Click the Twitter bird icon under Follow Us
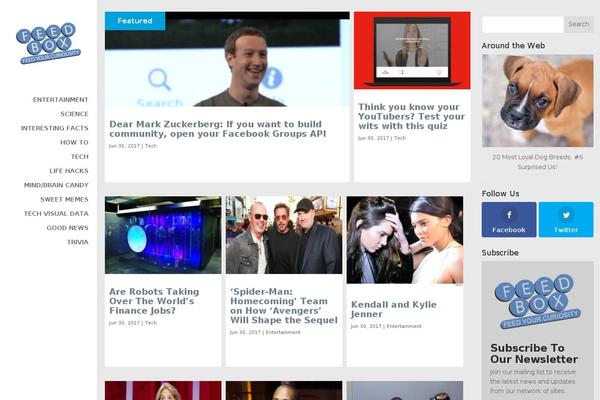 tap(566, 215)
